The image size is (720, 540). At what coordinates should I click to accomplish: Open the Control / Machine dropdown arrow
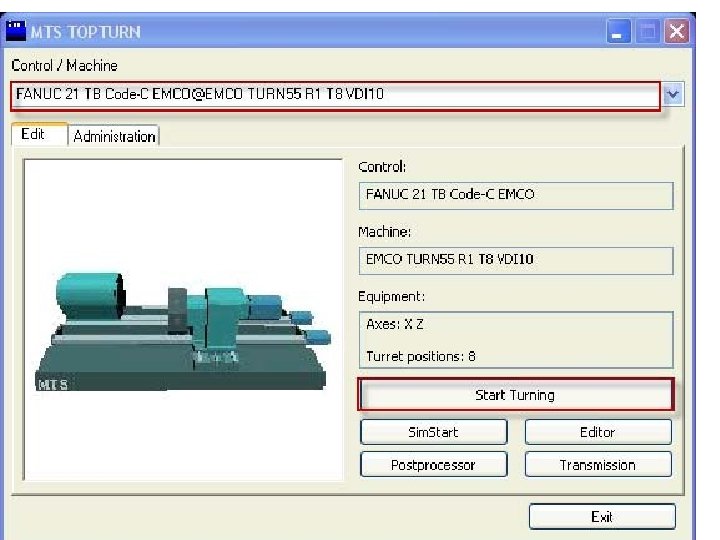coord(673,95)
